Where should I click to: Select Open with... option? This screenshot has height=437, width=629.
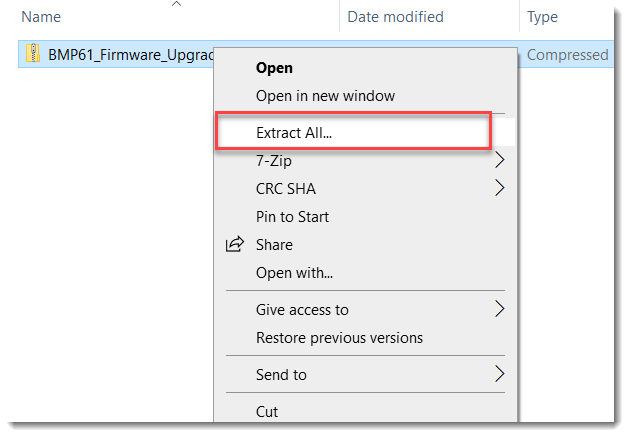[x=294, y=273]
